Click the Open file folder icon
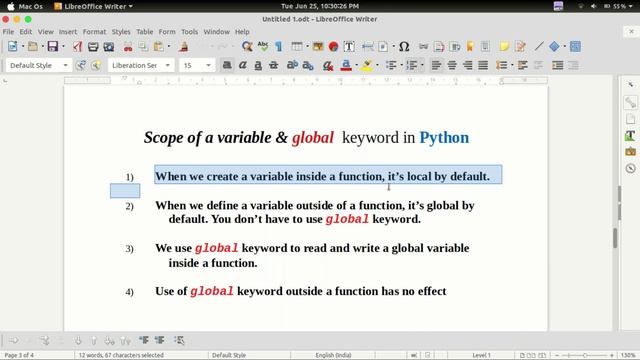 coord(33,47)
